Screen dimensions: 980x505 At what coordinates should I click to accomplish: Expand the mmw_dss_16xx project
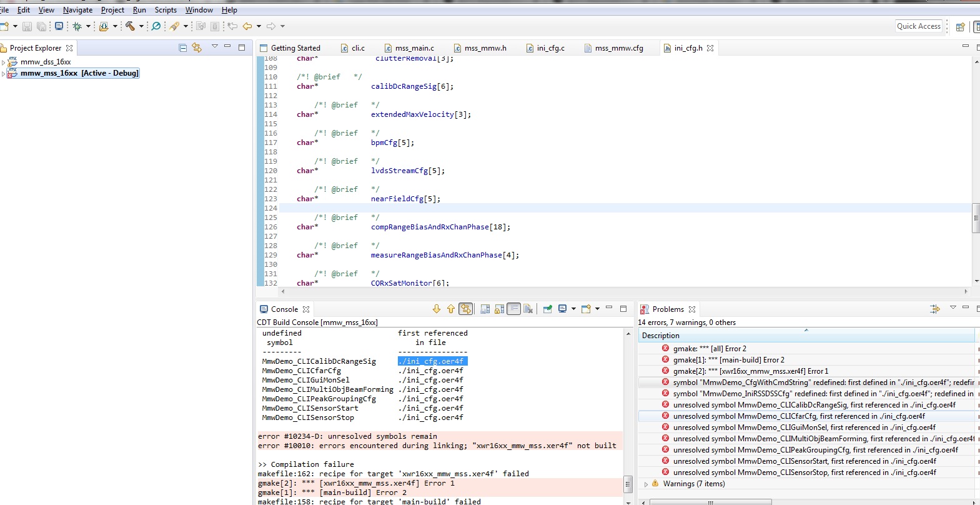coord(4,62)
